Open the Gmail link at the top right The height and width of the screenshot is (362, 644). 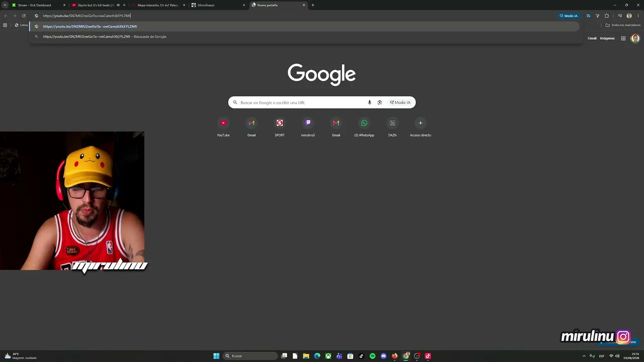(x=592, y=38)
